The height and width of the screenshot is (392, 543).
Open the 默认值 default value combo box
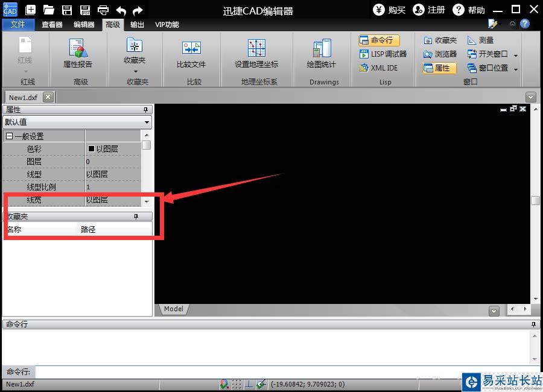click(x=77, y=122)
